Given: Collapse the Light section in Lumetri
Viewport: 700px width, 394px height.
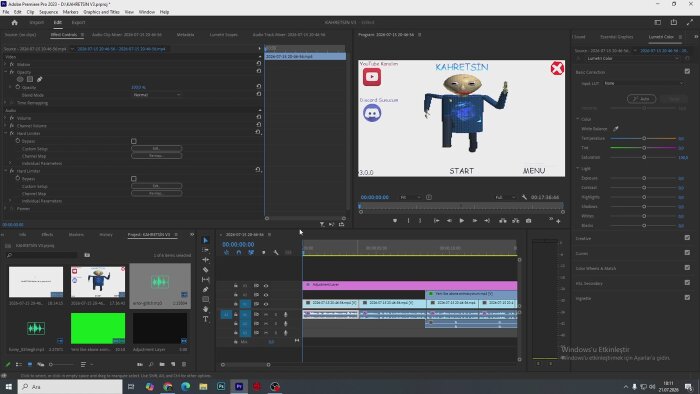Looking at the screenshot, I should click(578, 168).
